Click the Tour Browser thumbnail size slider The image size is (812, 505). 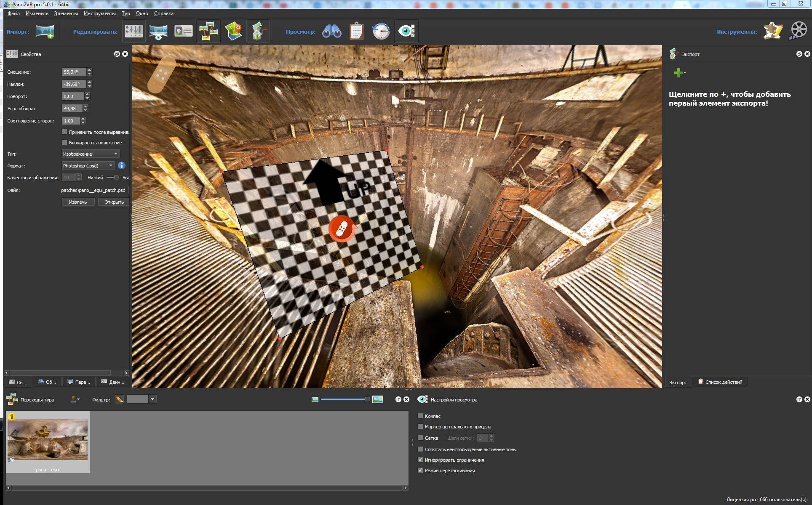[345, 399]
